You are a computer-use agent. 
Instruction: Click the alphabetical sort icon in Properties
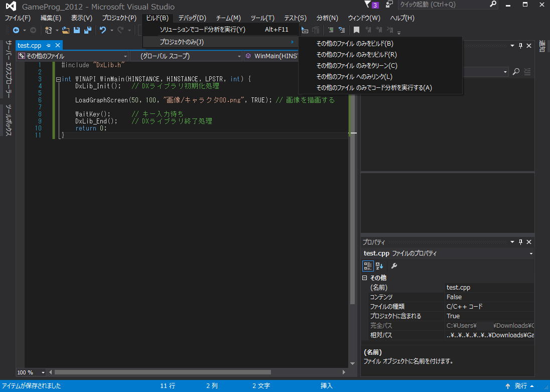pos(379,266)
